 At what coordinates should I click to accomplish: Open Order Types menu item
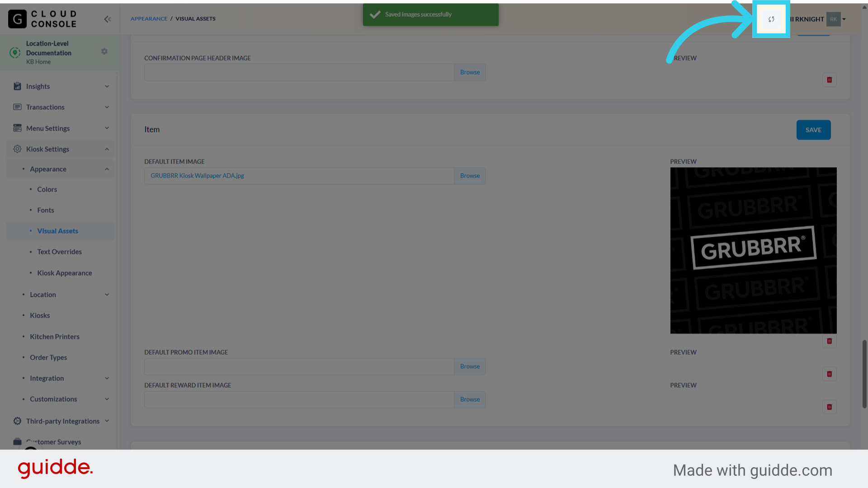click(x=48, y=357)
